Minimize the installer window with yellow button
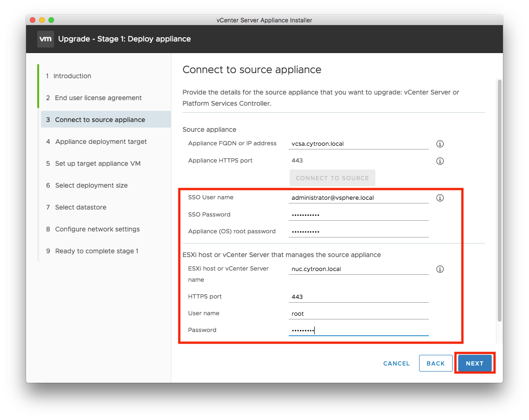 [x=42, y=20]
